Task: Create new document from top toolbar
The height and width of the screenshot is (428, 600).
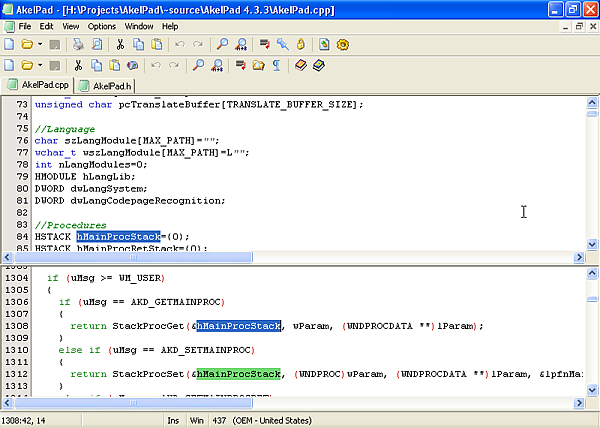Action: pos(9,44)
